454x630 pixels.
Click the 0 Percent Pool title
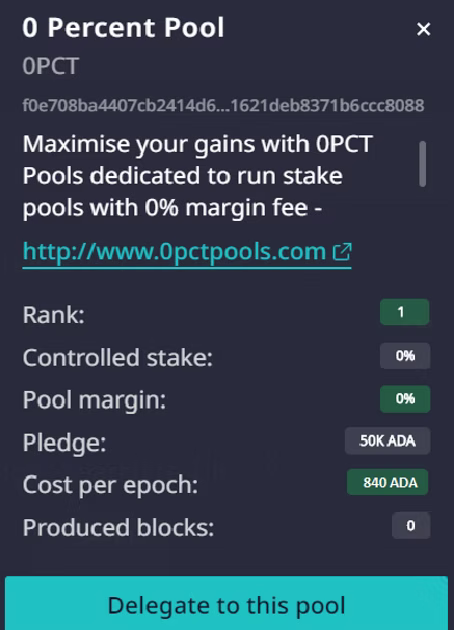123,28
